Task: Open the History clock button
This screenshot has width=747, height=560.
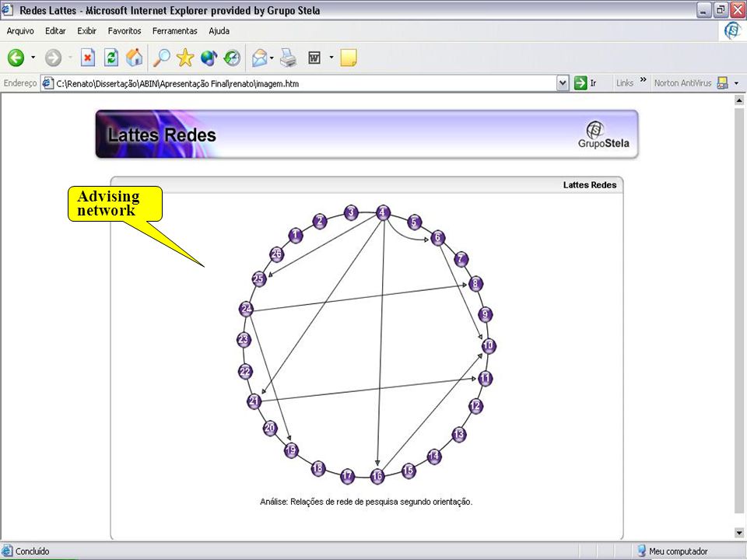Action: click(x=232, y=58)
